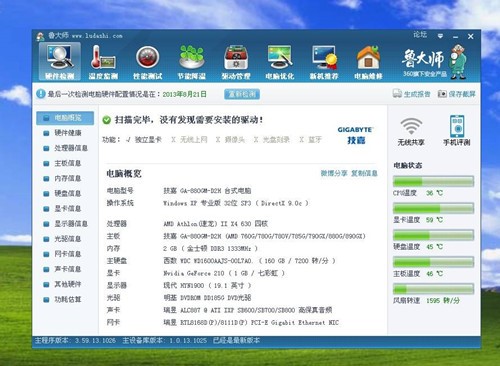Click 微博分享 share to Weibo link
Viewport: 500px width, 366px height.
point(334,173)
